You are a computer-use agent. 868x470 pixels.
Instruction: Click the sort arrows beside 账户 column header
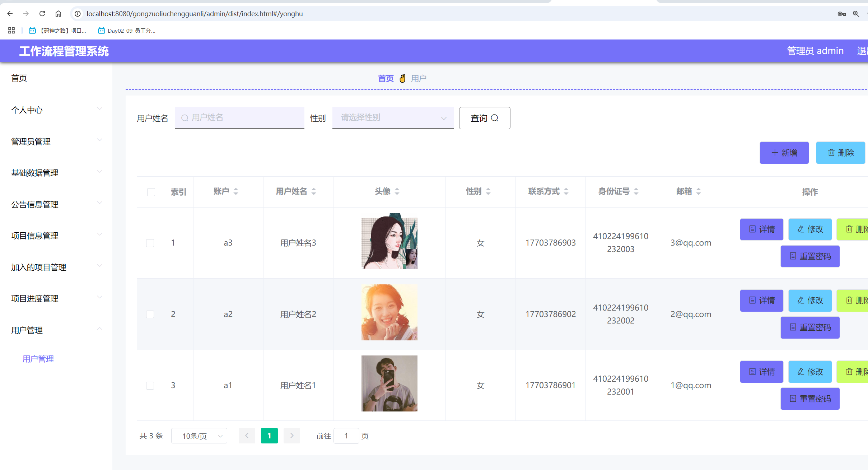pos(236,191)
